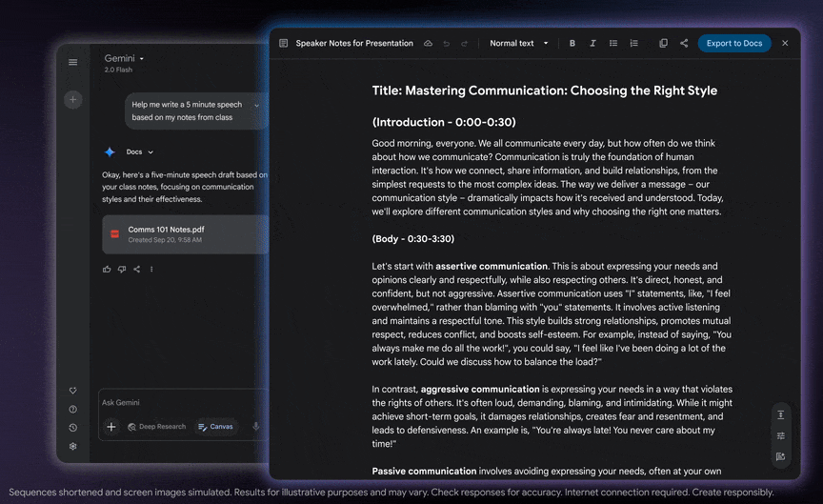823x504 pixels.
Task: Open the hamburger main menu
Action: click(x=73, y=63)
